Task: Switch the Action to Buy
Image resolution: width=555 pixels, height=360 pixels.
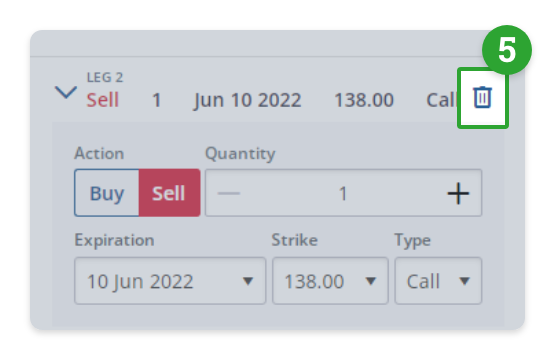Action: pyautogui.click(x=107, y=193)
